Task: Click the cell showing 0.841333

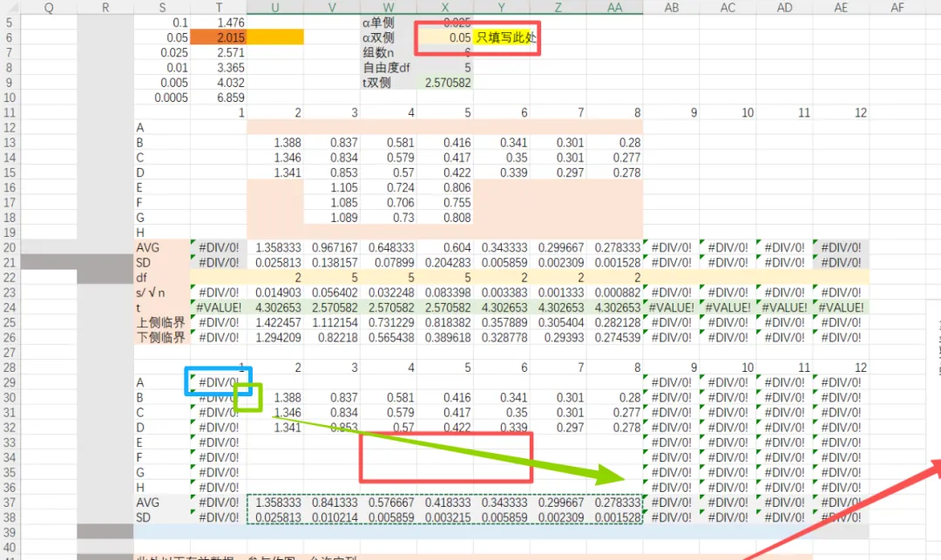Action: coord(332,503)
